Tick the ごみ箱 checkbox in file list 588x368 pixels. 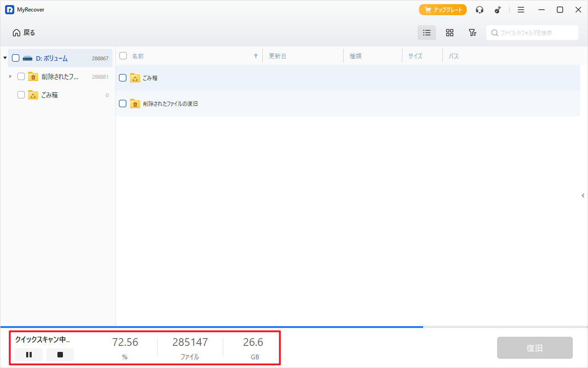coord(123,78)
